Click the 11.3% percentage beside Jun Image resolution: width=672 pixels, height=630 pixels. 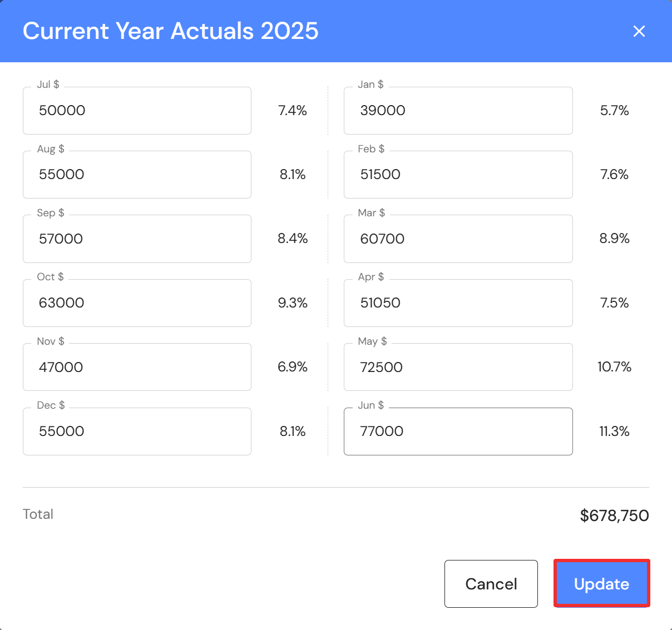(x=614, y=431)
